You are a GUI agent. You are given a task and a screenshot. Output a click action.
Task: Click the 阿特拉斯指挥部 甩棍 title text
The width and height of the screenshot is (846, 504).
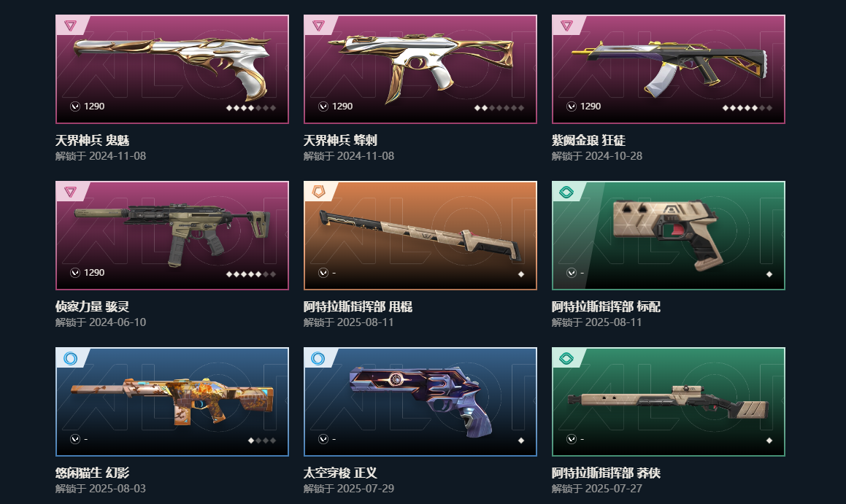(358, 307)
